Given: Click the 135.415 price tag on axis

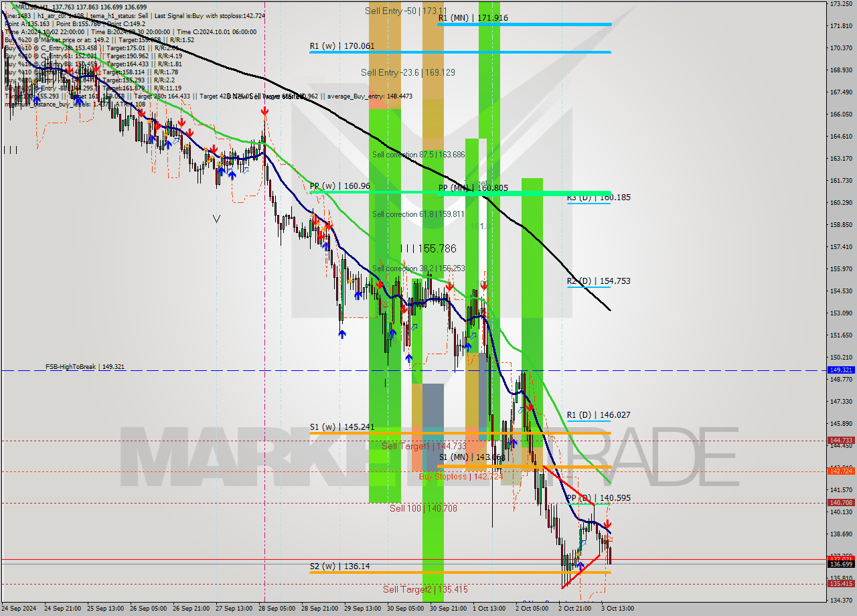Looking at the screenshot, I should tap(841, 584).
